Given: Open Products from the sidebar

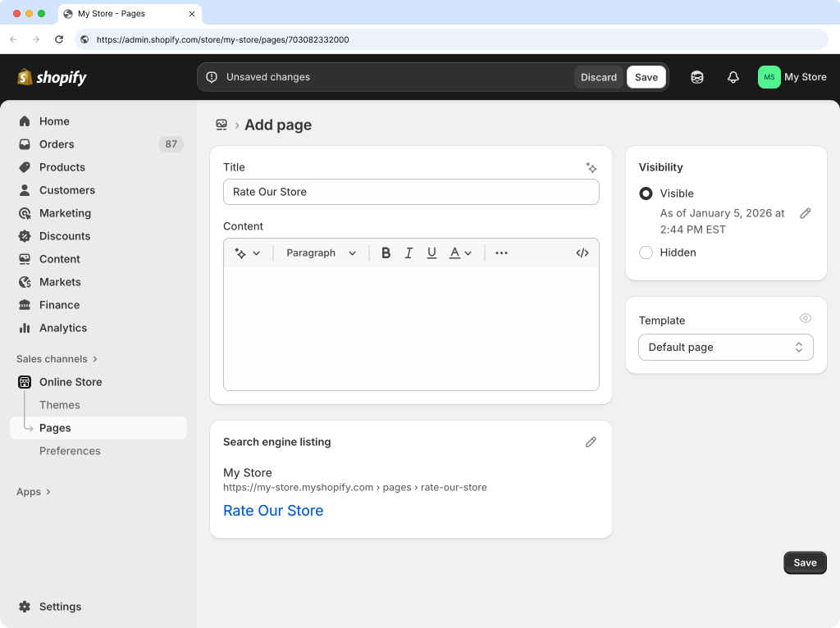Looking at the screenshot, I should pyautogui.click(x=62, y=167).
